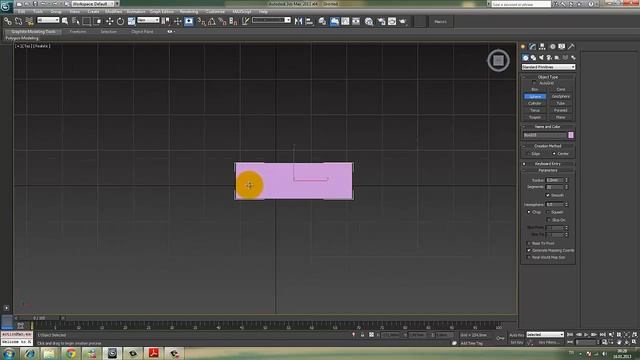Viewport: 640px width, 360px height.
Task: Choose the Rectangular Selection Region tool
Action: [x=87, y=21]
